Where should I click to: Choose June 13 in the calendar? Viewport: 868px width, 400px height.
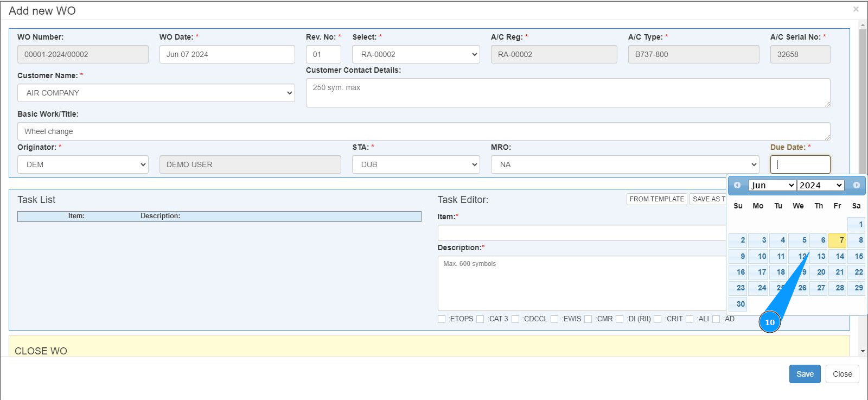click(x=819, y=256)
